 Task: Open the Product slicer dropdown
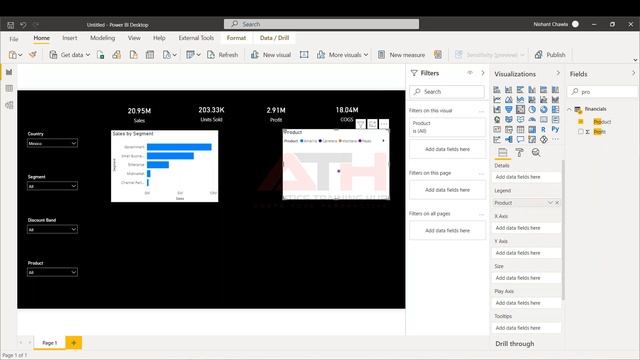click(x=74, y=272)
